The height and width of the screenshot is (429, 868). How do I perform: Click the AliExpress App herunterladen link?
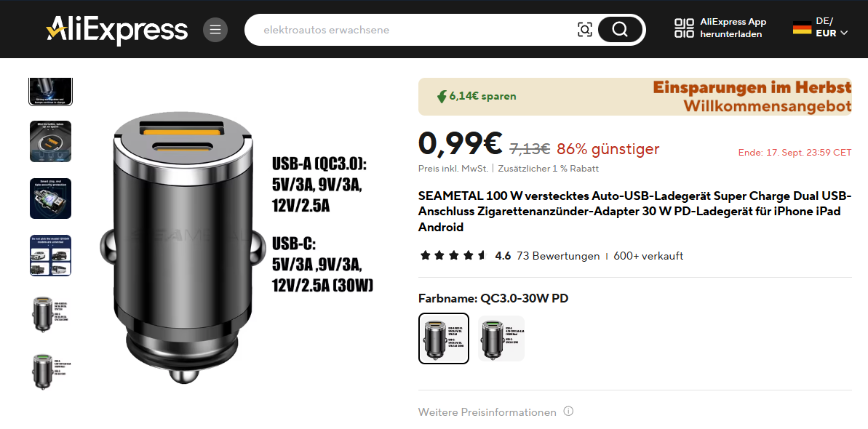click(733, 28)
